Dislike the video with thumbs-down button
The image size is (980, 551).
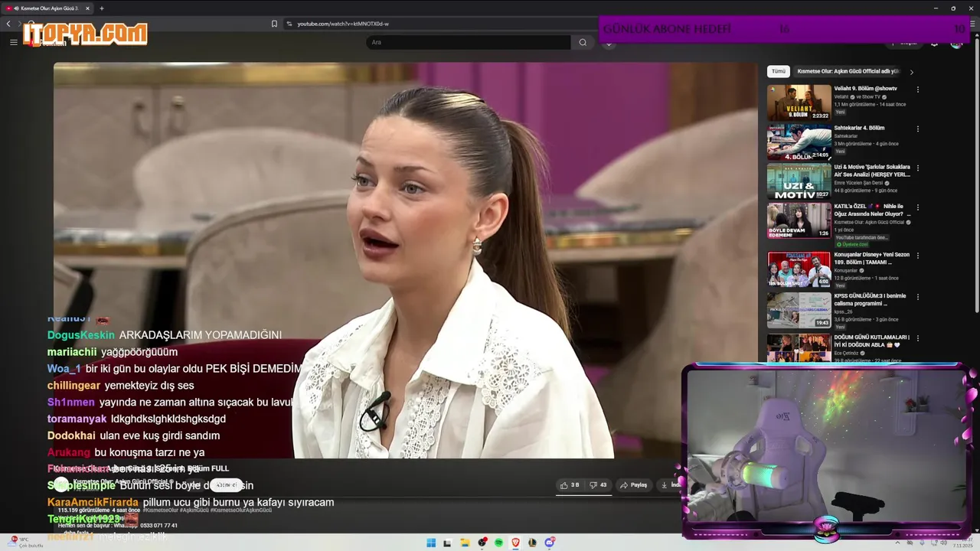point(598,484)
